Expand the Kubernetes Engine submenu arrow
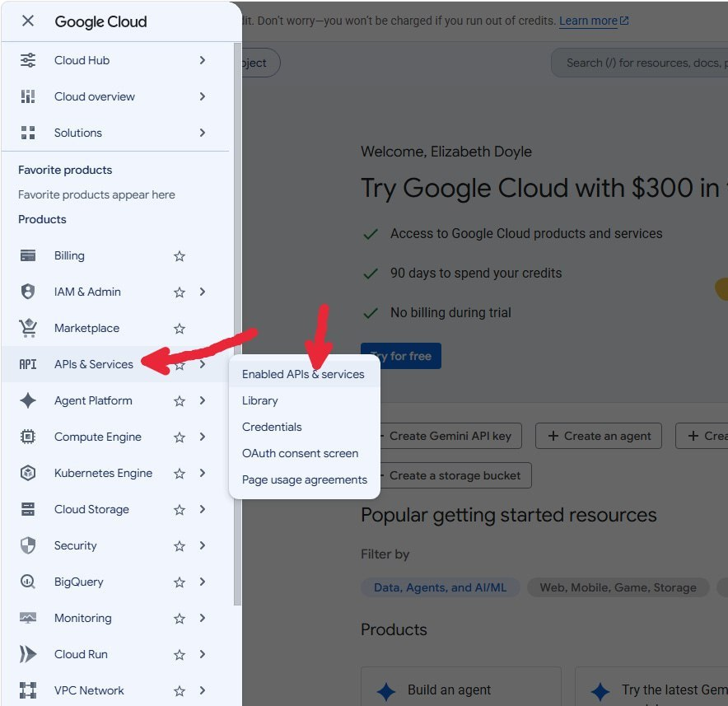The width and height of the screenshot is (728, 706). [203, 473]
